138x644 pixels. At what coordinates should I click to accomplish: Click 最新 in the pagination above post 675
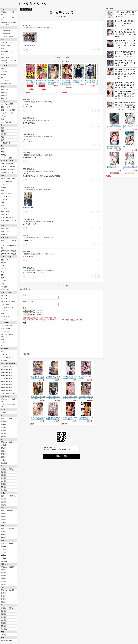click(67, 61)
